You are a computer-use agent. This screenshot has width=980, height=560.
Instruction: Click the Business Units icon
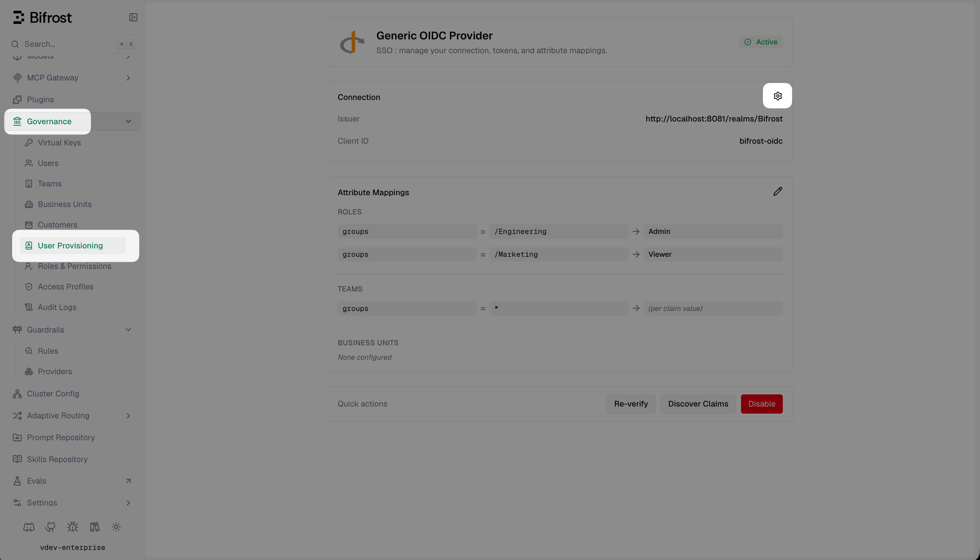click(x=29, y=204)
